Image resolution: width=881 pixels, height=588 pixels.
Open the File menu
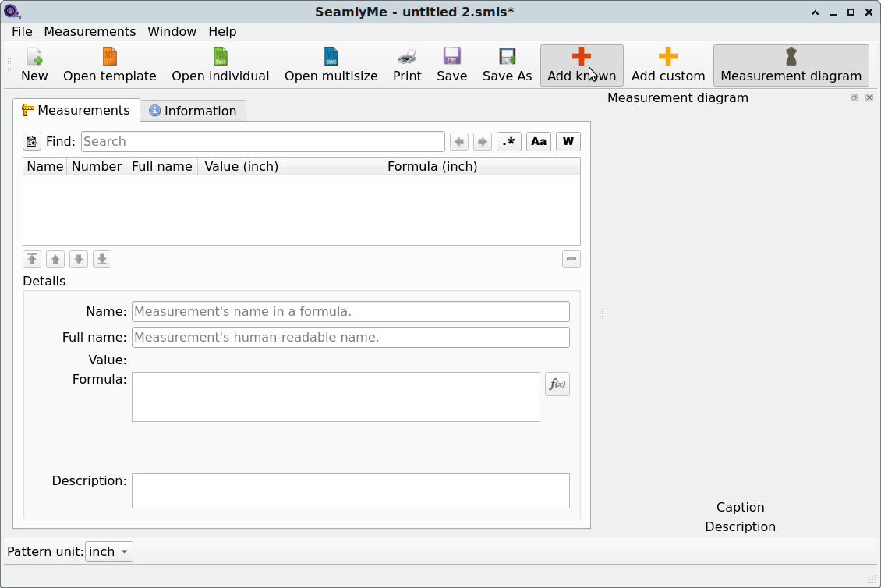pyautogui.click(x=22, y=31)
